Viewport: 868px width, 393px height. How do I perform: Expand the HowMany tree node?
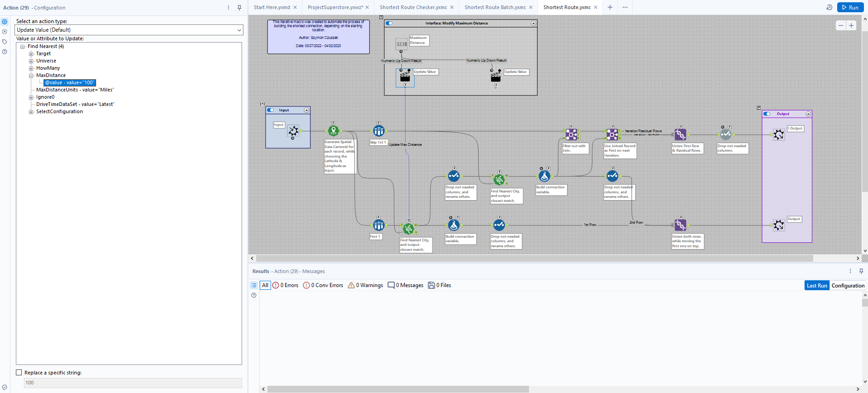pos(31,68)
